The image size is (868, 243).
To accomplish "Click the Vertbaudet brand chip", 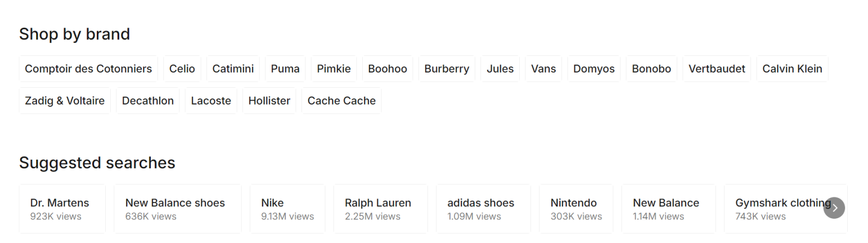I will pyautogui.click(x=717, y=69).
